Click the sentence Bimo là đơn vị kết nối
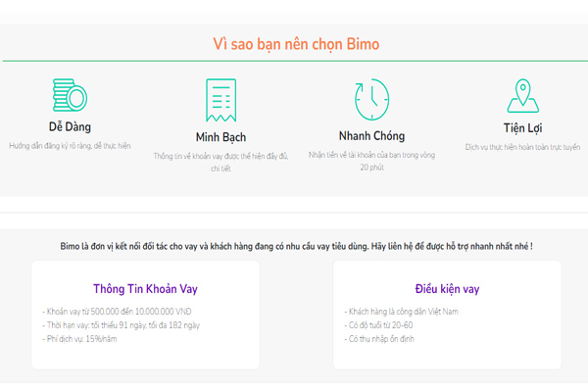 point(296,246)
